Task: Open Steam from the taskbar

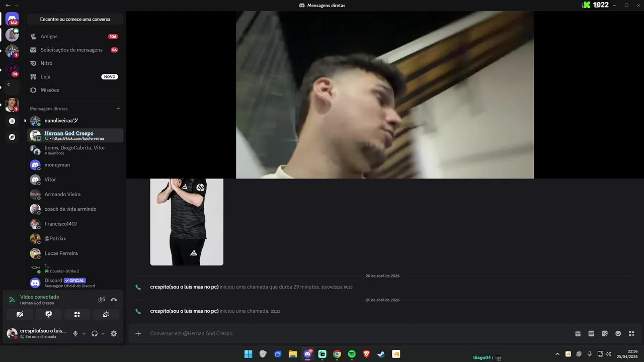Action: pos(381,354)
